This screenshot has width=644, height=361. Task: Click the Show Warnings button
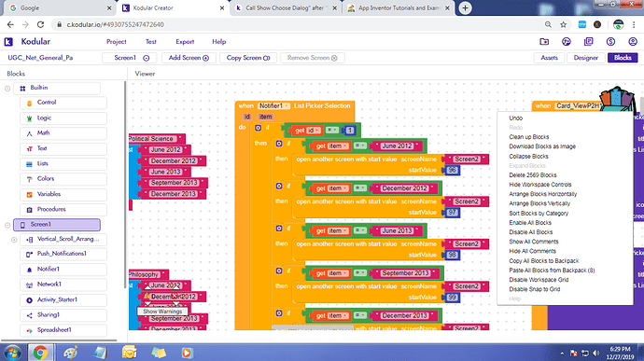coord(162,312)
